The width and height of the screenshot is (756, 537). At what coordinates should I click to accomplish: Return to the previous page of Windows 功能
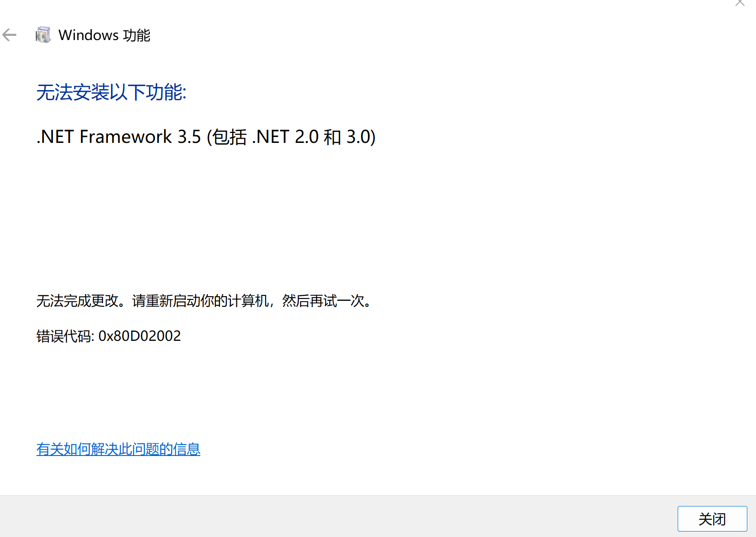tap(10, 35)
